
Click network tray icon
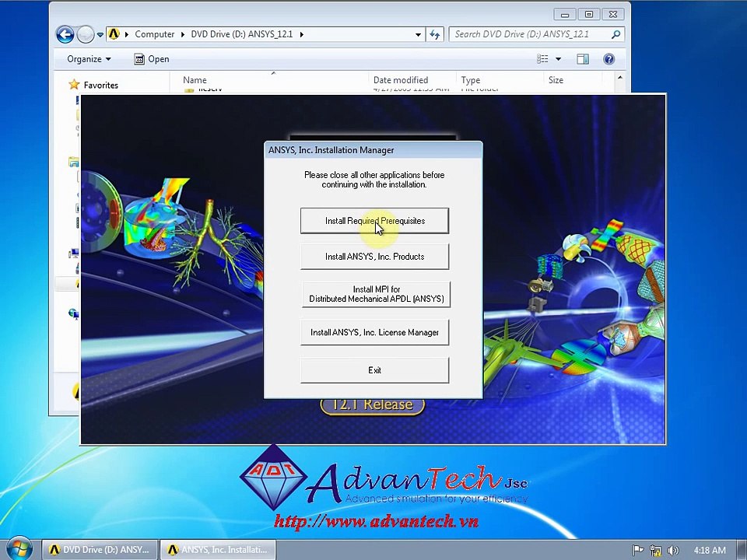coord(655,551)
